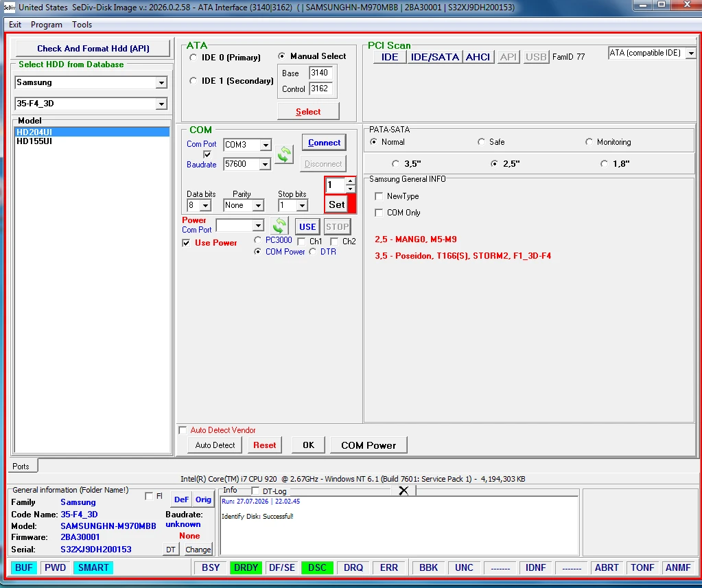702x588 pixels.
Task: Click the IDE/SATA PCI Scan button
Action: 435,57
